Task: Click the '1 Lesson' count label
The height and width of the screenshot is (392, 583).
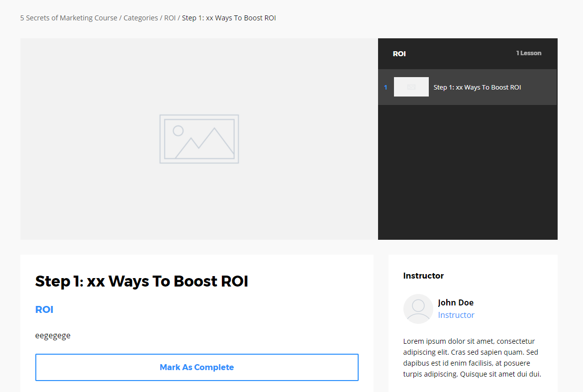Action: tap(528, 53)
